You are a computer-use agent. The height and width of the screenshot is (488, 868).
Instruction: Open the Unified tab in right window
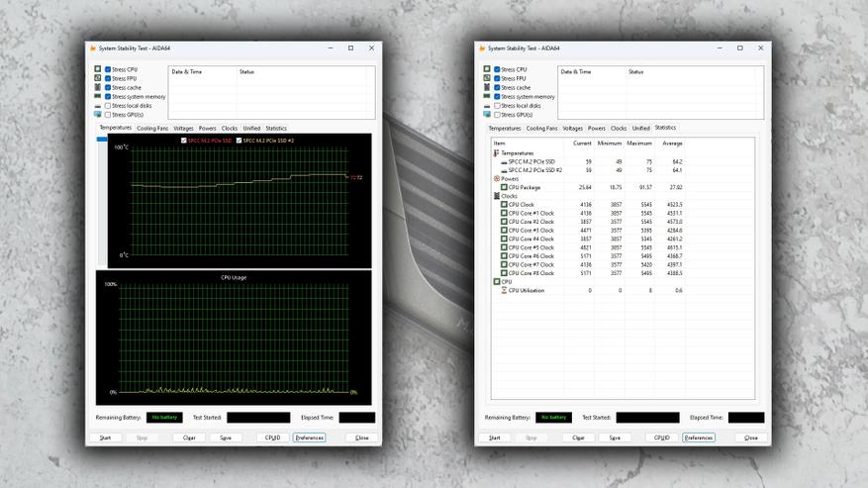640,128
